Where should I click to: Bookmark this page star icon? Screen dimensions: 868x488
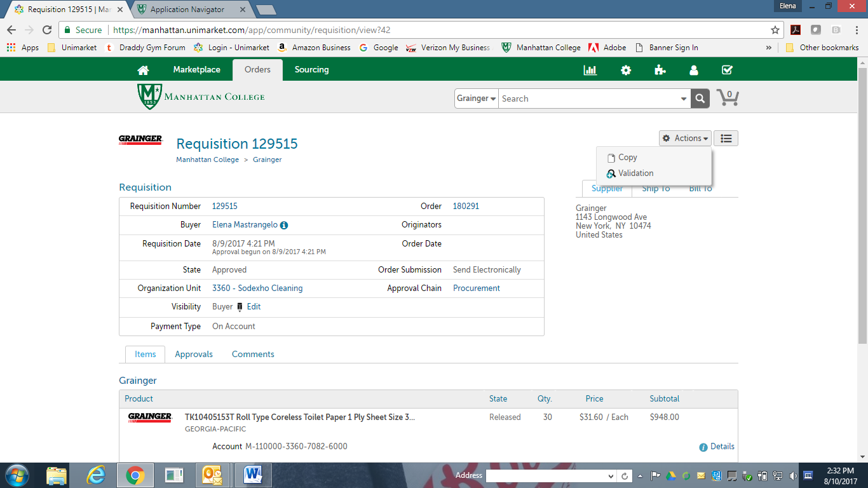coord(775,30)
